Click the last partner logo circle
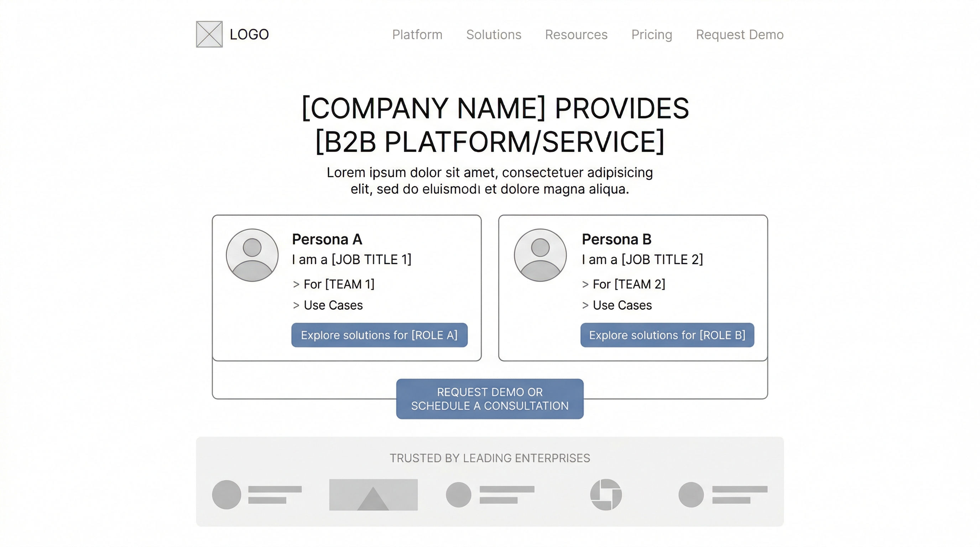This screenshot has width=980, height=547. 691,495
